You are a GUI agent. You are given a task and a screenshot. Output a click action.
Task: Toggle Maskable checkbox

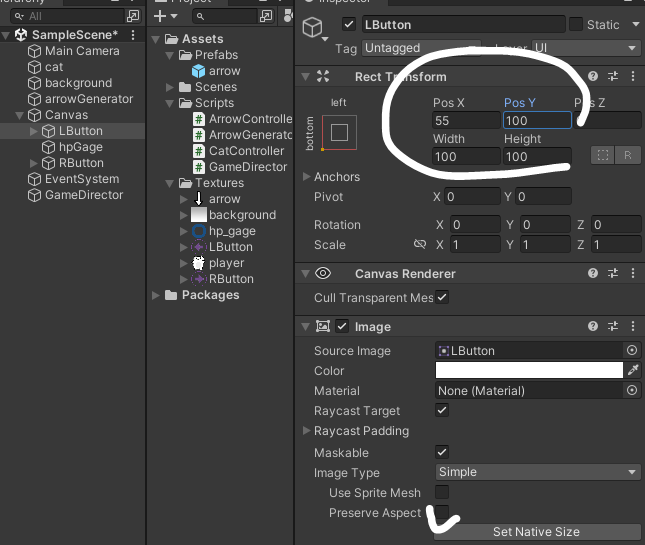coord(442,452)
